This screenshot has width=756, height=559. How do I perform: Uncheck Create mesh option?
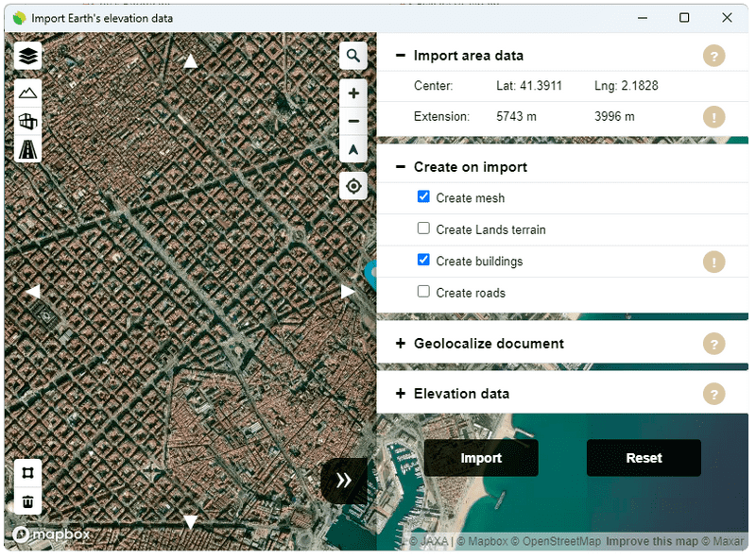tap(423, 197)
